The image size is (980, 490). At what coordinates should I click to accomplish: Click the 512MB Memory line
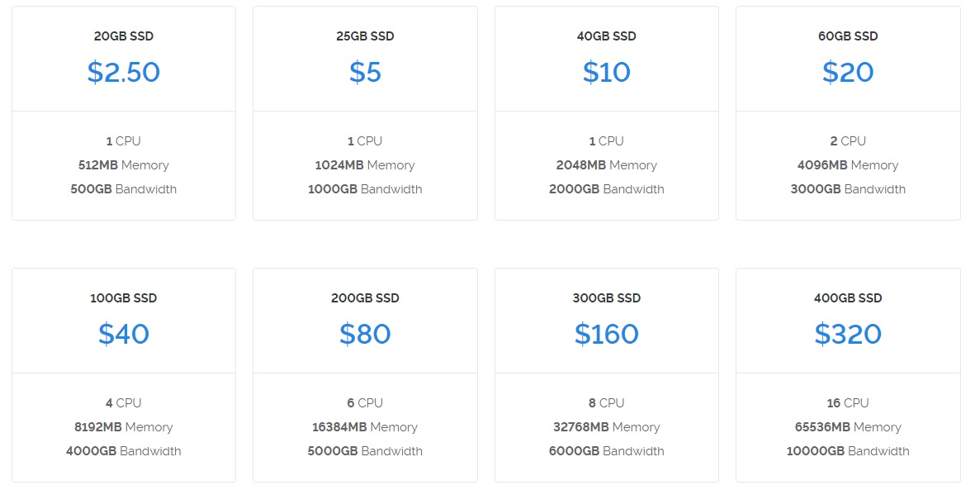coord(124,165)
